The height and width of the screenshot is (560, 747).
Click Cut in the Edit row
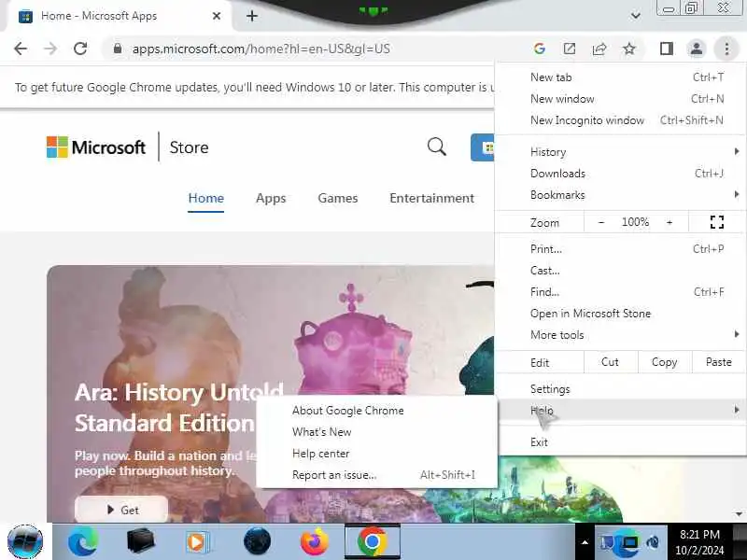610,362
